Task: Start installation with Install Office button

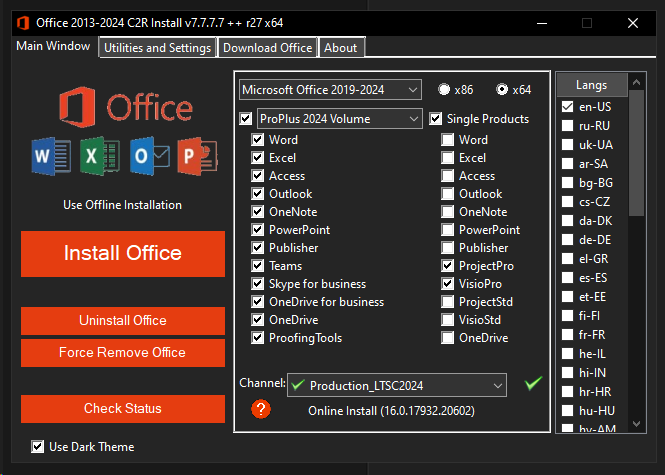Action: (x=123, y=254)
